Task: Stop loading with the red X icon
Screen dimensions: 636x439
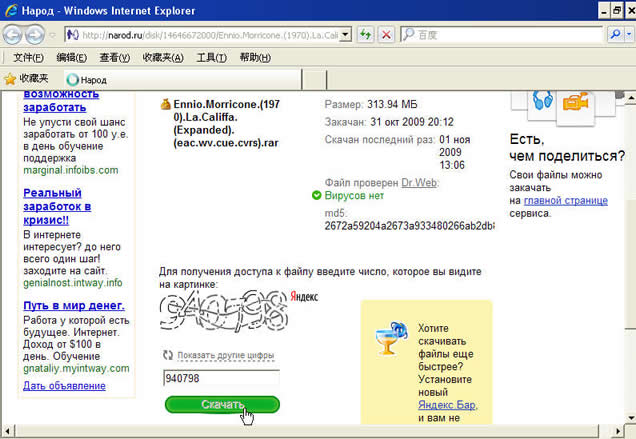Action: click(x=387, y=35)
